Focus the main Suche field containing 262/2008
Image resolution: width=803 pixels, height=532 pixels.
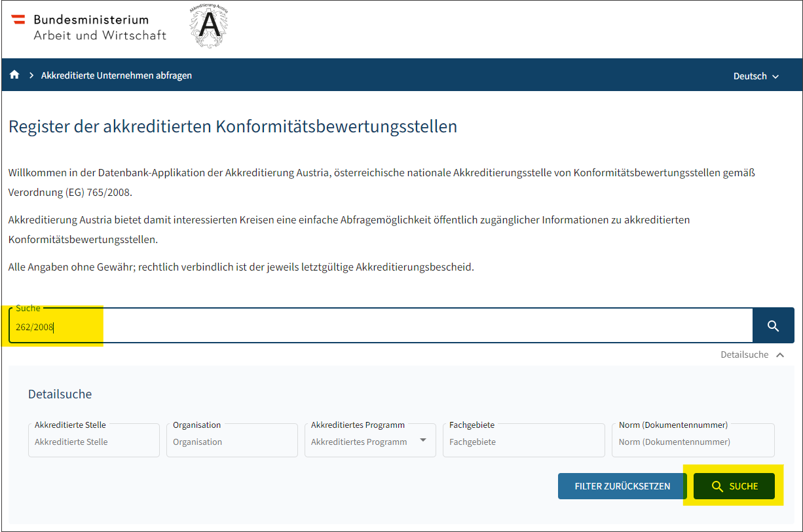[380, 326]
